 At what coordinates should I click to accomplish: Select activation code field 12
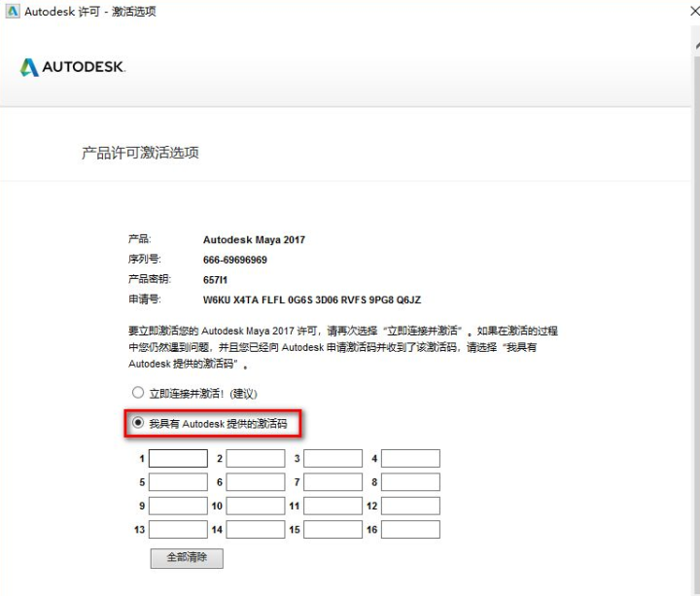click(410, 506)
